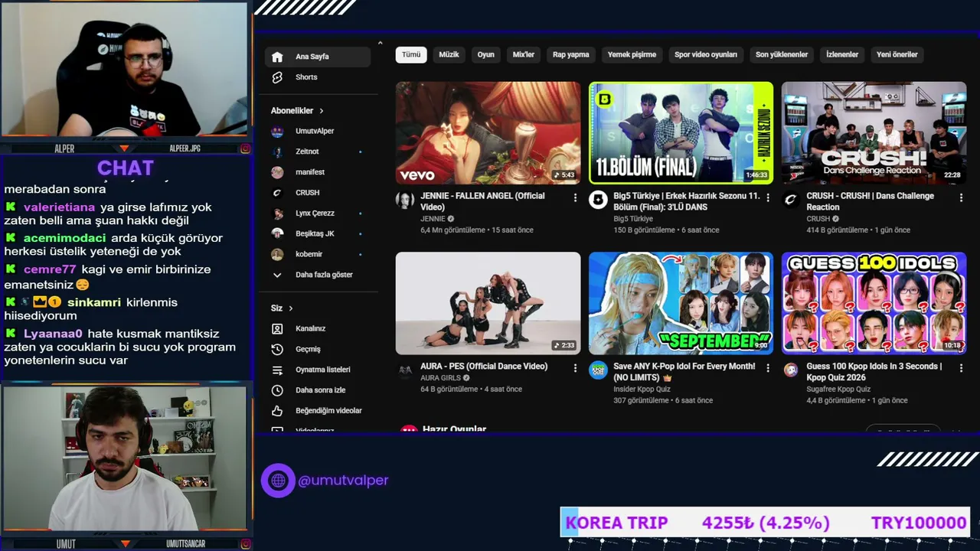
Task: Open the manifest subscription avatar
Action: (x=277, y=172)
